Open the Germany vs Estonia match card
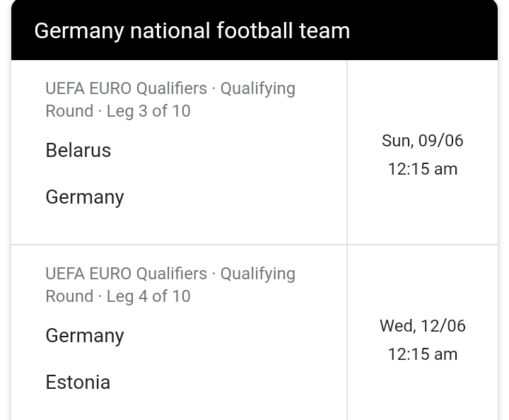This screenshot has width=509, height=420. click(x=255, y=333)
